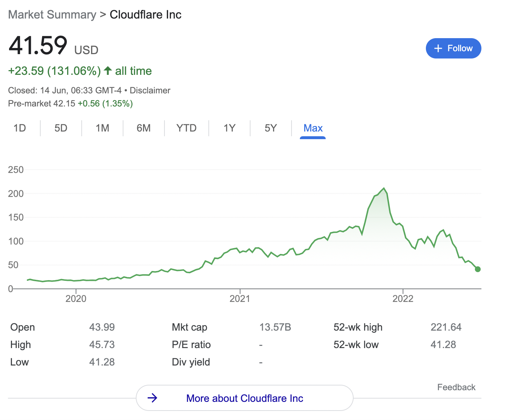Screen dimensions: 509x420
Task: Click the 150 y-axis label
Action: tap(16, 217)
